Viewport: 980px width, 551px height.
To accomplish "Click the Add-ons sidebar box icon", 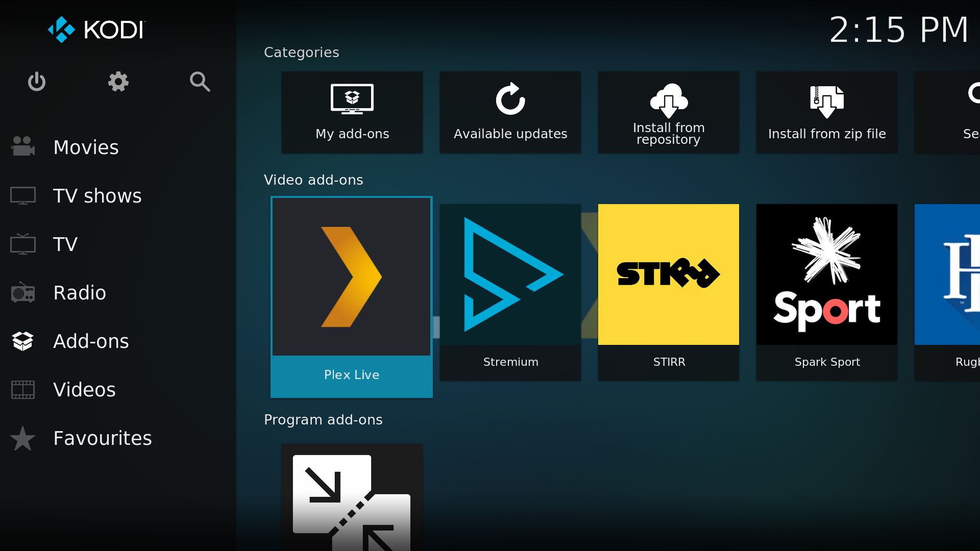I will coord(22,341).
